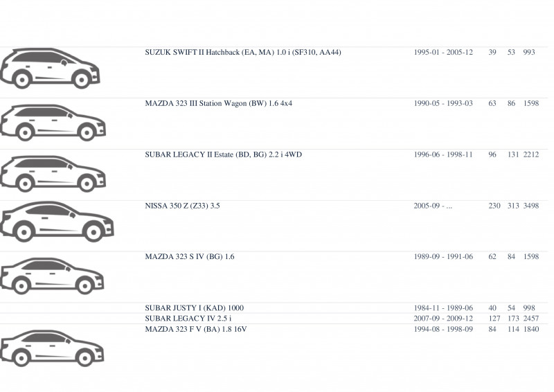Click the Mazda 323 III station wagon icon
554x392 pixels.
click(x=53, y=123)
